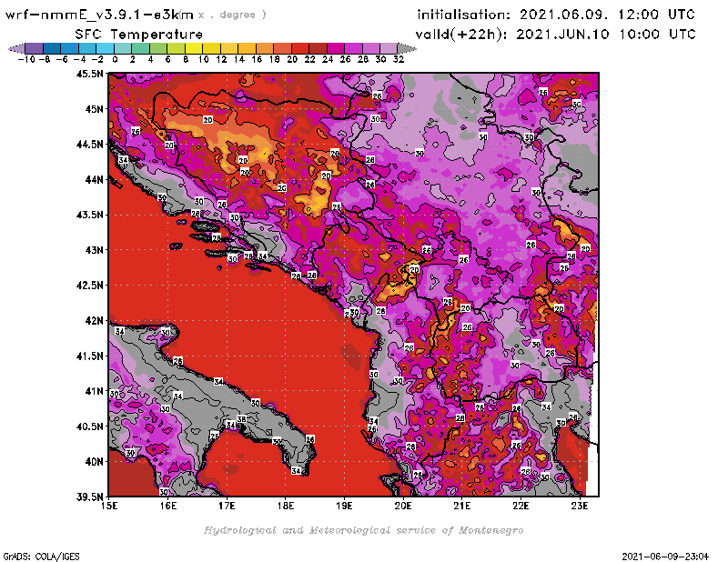The image size is (728, 562).
Task: Click the 16E longitude label
Action: (168, 506)
